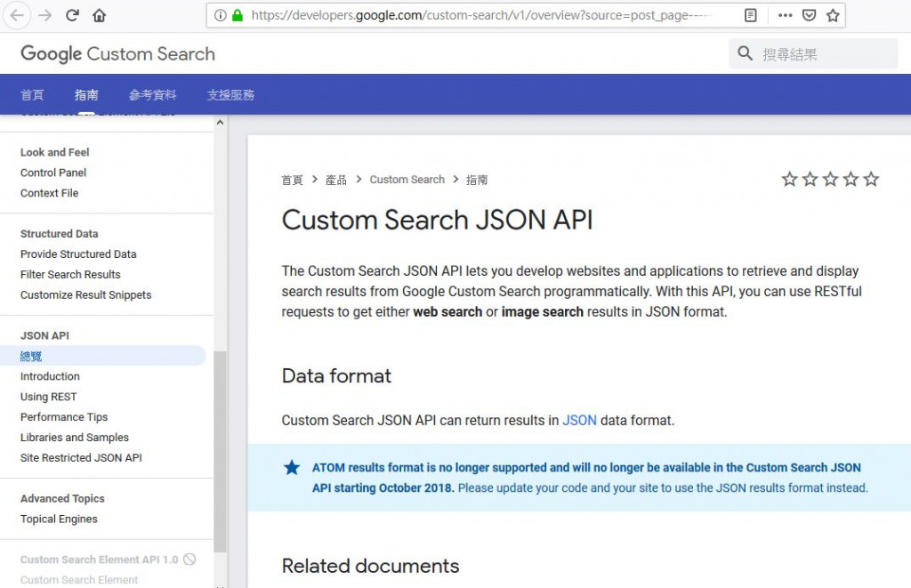Select the 指南 navigation tab
Screen dimensions: 911x588
pos(86,94)
